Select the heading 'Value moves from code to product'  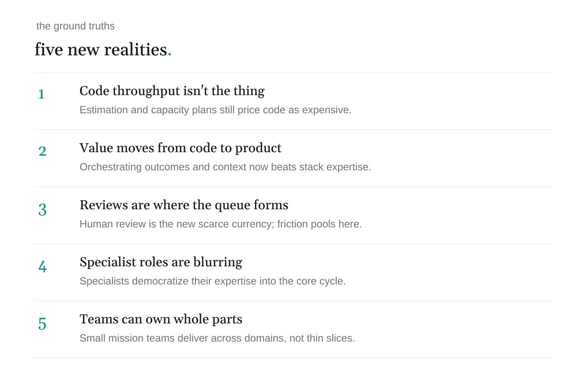[x=180, y=148]
